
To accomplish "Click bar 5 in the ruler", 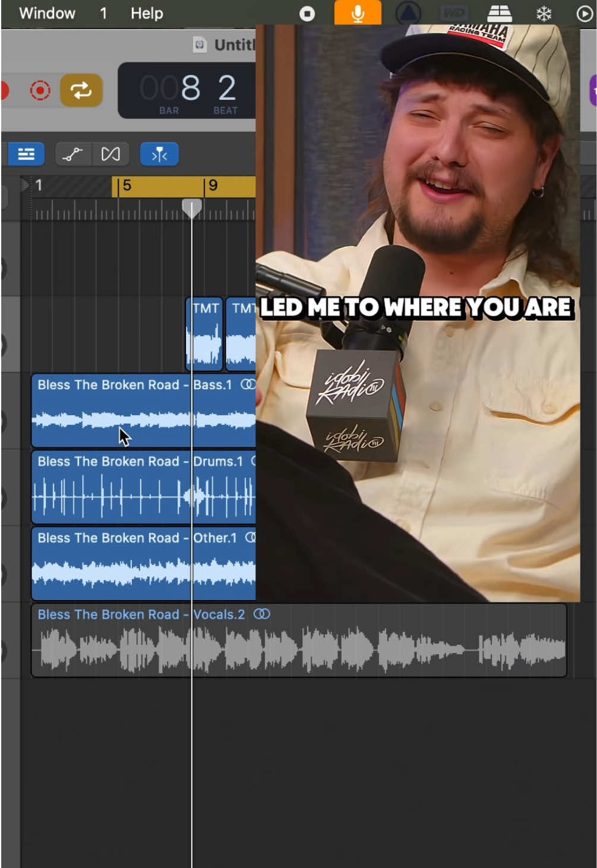I will point(127,185).
